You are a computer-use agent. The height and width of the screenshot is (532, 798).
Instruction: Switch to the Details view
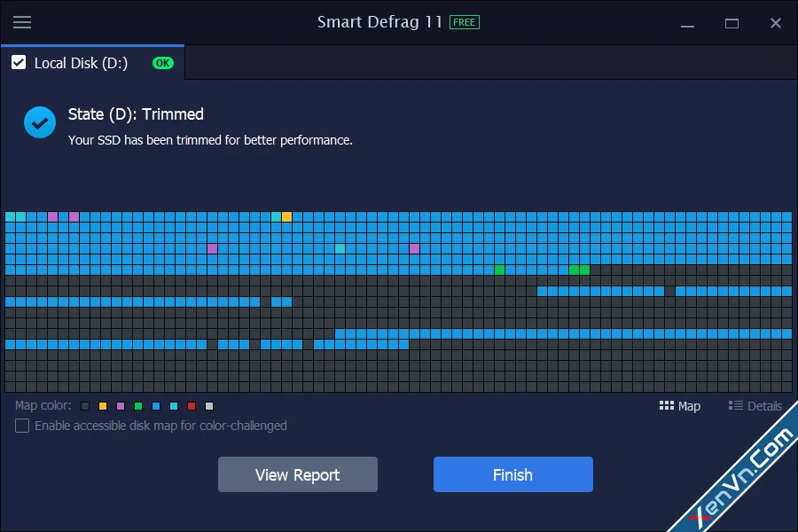tap(755, 406)
